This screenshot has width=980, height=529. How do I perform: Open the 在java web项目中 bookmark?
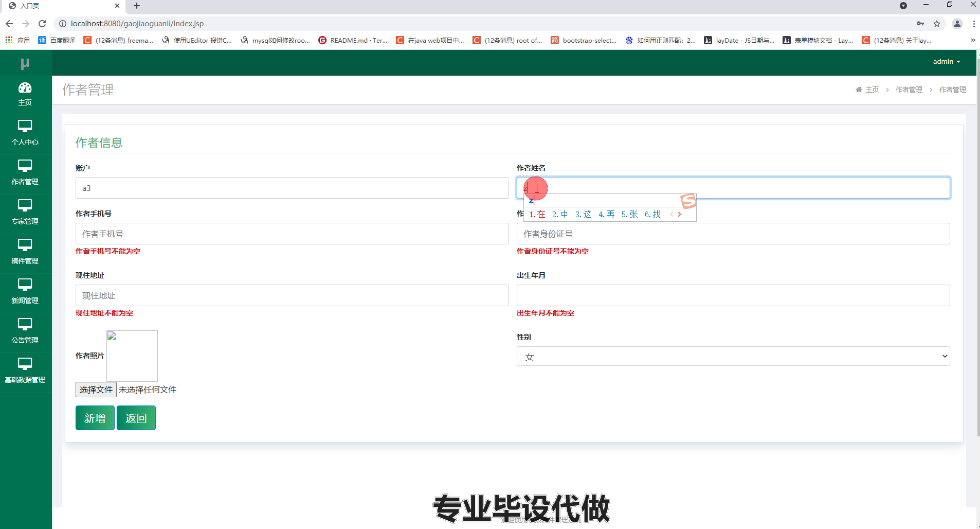point(430,40)
